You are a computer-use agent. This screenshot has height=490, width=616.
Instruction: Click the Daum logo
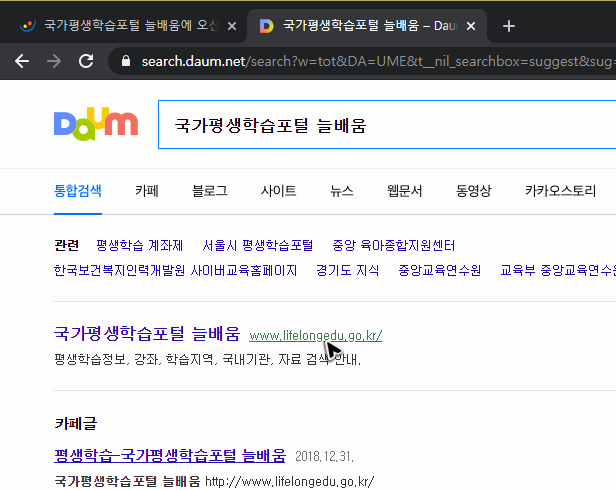click(x=96, y=124)
